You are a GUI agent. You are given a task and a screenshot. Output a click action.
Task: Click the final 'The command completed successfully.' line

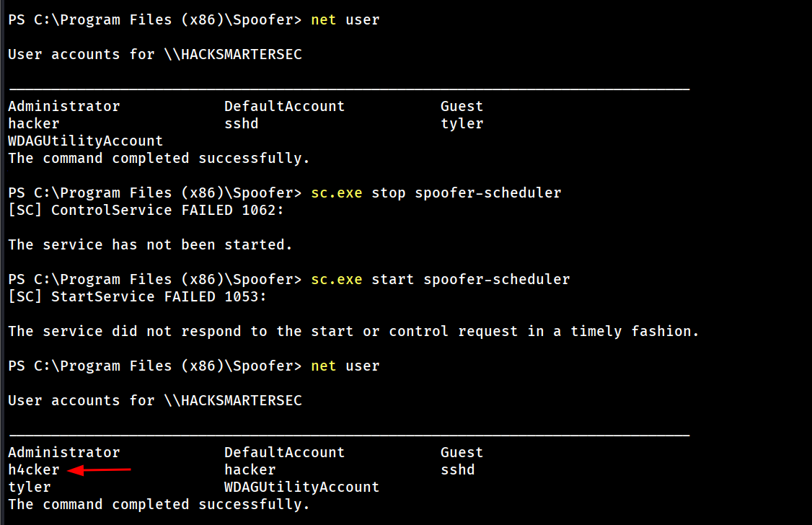tap(159, 505)
